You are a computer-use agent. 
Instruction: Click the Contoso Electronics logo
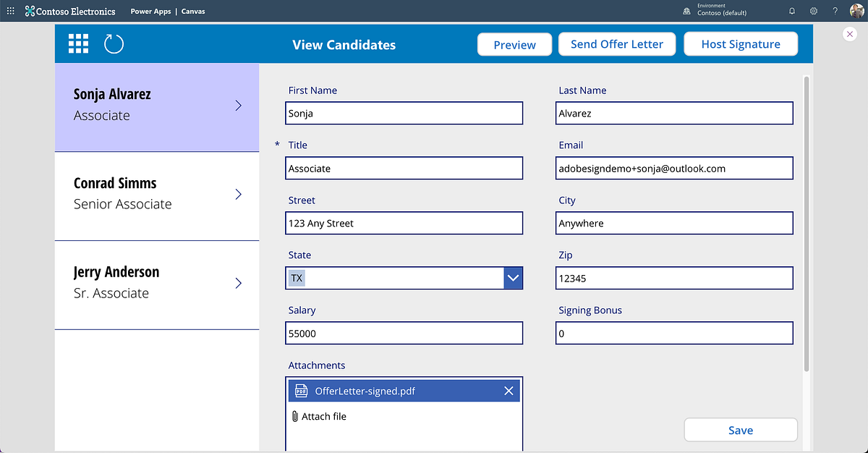(69, 11)
